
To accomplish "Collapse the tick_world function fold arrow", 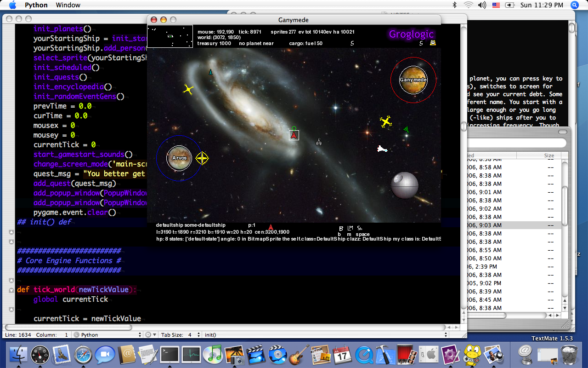I will pos(11,290).
